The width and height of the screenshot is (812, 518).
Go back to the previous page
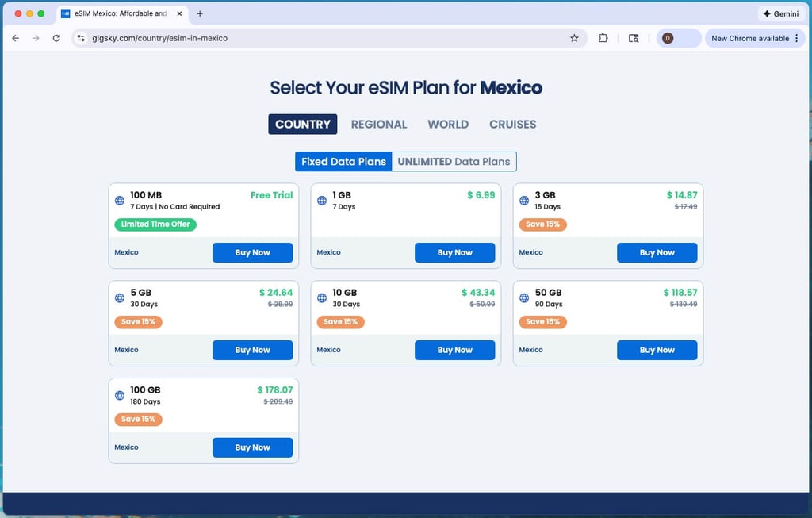(16, 38)
